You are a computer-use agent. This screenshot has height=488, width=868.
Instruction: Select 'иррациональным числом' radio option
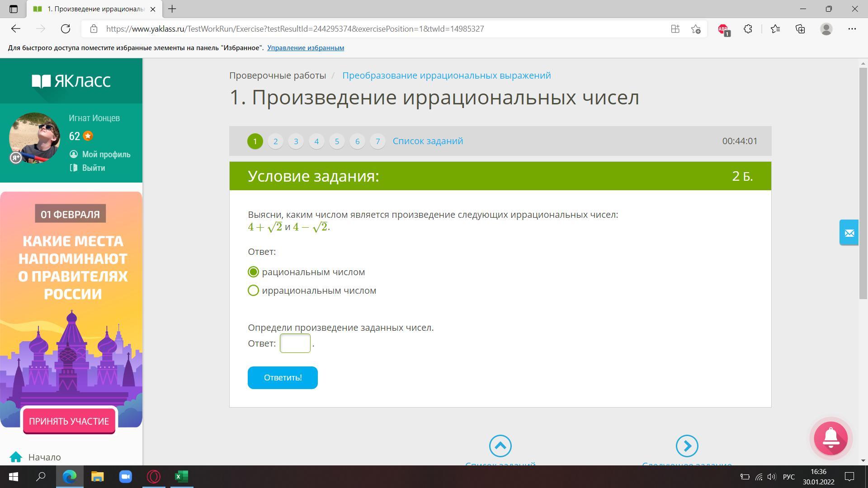click(x=254, y=291)
